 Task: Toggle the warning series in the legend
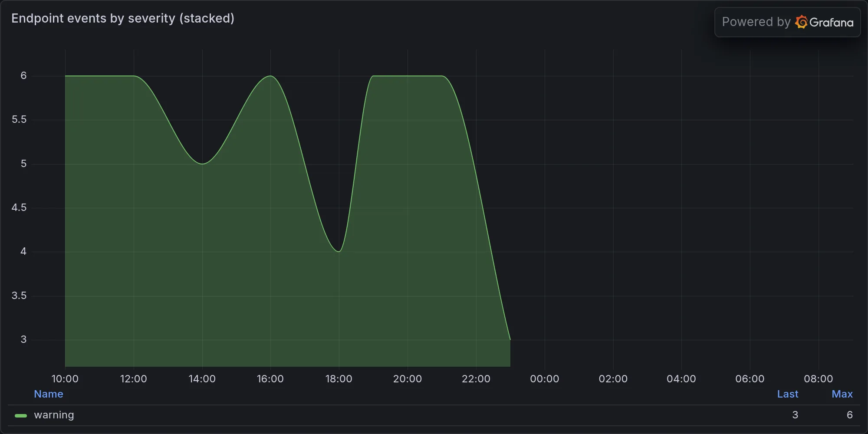pyautogui.click(x=54, y=415)
